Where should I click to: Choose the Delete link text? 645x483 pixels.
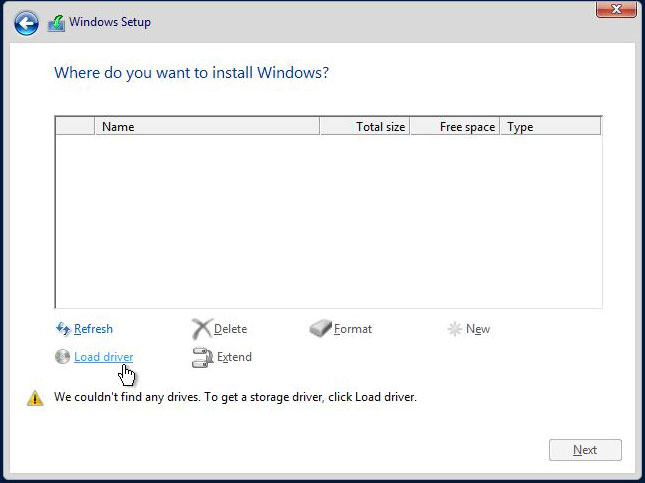[x=230, y=329]
